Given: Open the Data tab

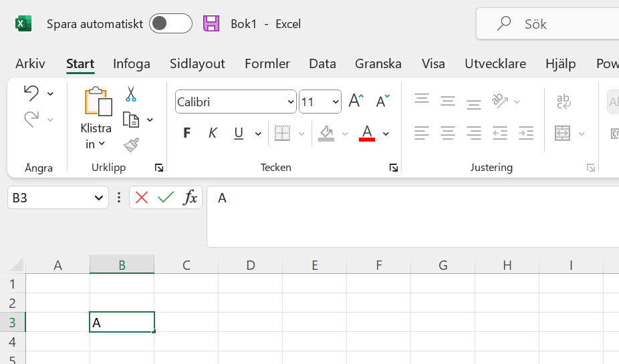Looking at the screenshot, I should pos(322,63).
